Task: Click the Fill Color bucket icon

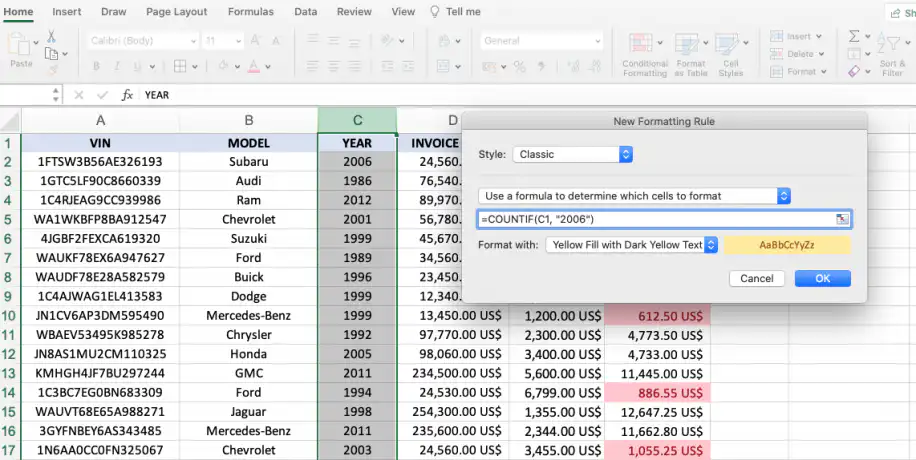Action: [x=223, y=66]
